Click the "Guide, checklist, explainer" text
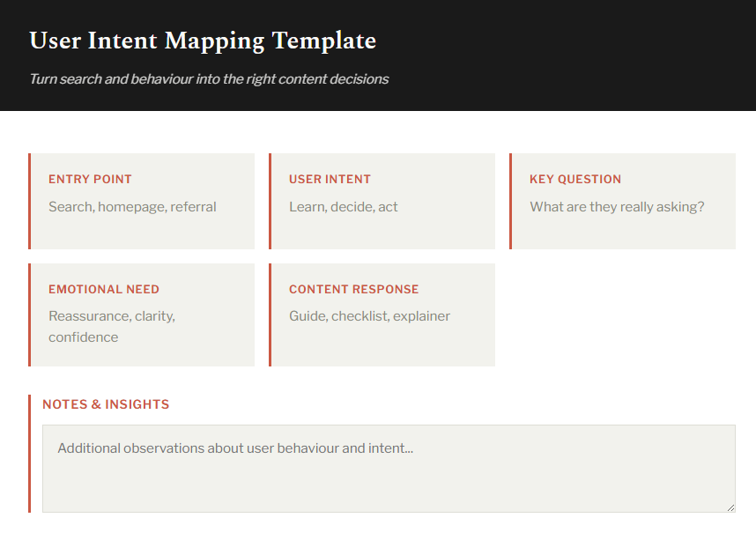This screenshot has width=756, height=540. pyautogui.click(x=369, y=316)
